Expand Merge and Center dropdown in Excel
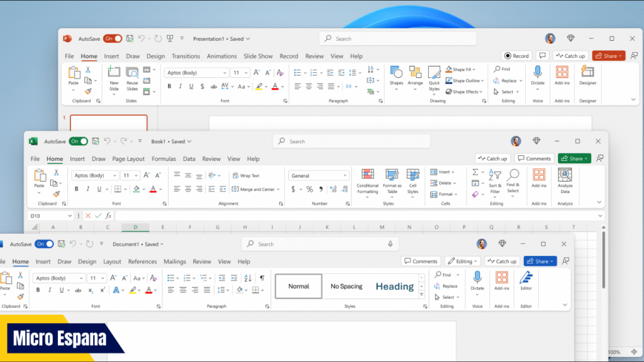644x362 pixels. click(x=278, y=189)
